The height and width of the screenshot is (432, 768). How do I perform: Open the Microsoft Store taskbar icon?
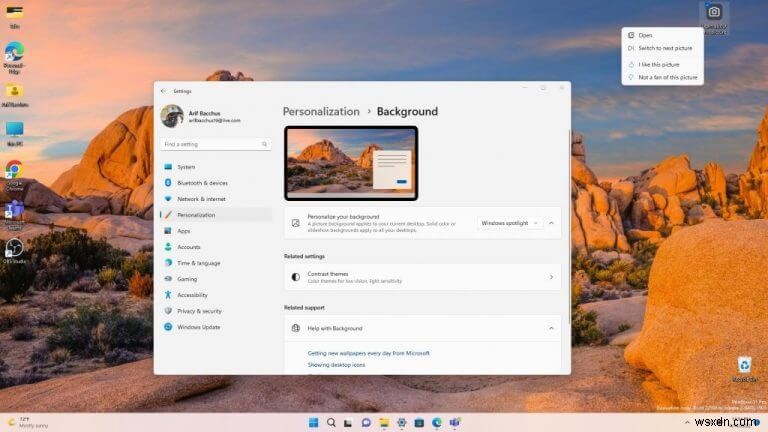click(419, 422)
